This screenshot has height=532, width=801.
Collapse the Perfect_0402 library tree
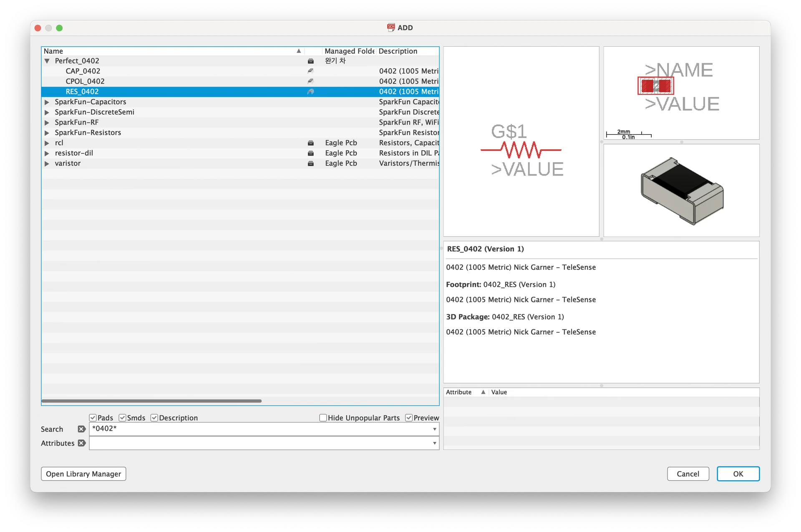click(47, 61)
